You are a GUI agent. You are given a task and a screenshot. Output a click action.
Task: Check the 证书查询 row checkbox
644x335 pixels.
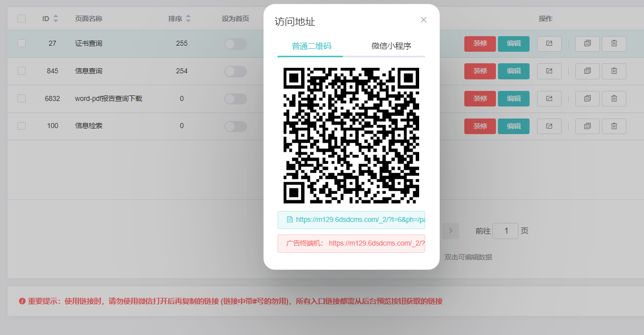pos(22,43)
